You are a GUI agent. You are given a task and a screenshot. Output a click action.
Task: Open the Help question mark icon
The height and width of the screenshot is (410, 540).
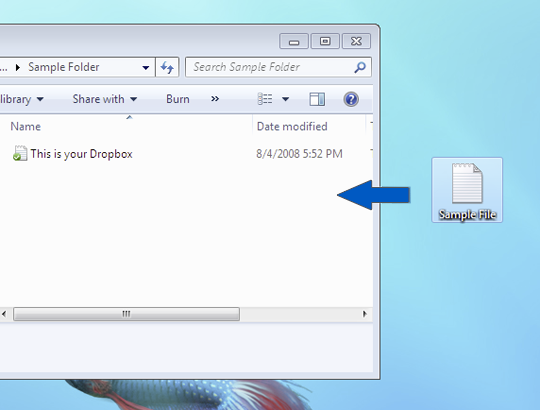tap(351, 99)
